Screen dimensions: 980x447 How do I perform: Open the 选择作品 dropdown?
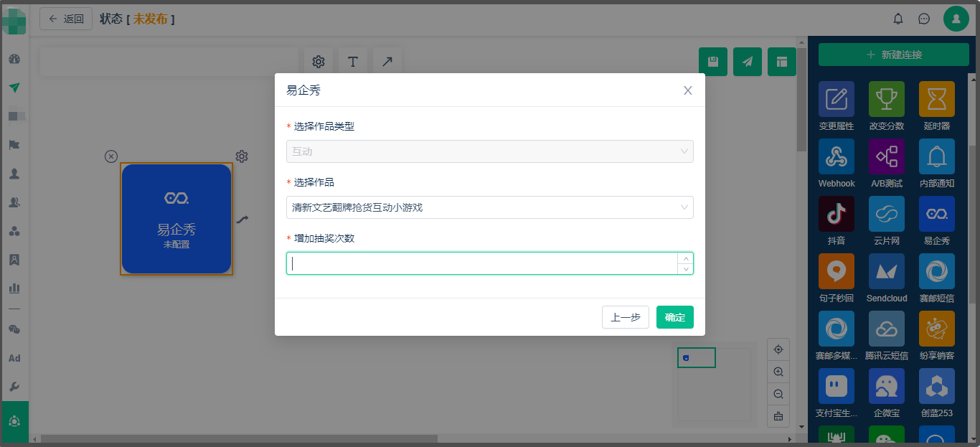pyautogui.click(x=490, y=207)
